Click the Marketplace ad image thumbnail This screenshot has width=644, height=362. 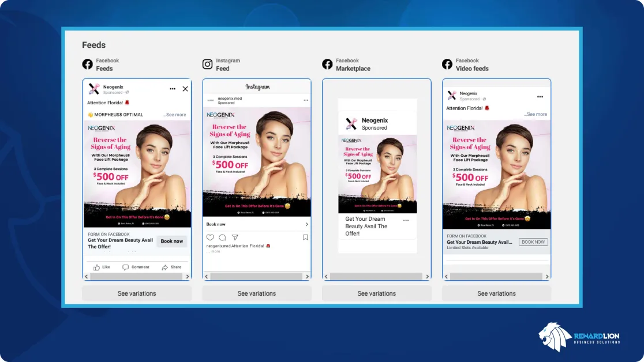[377, 175]
